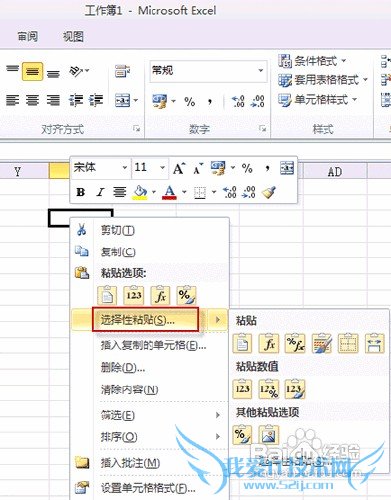Click no borders paste icon in submenu
This screenshot has height=500, width=391.
pos(348,343)
